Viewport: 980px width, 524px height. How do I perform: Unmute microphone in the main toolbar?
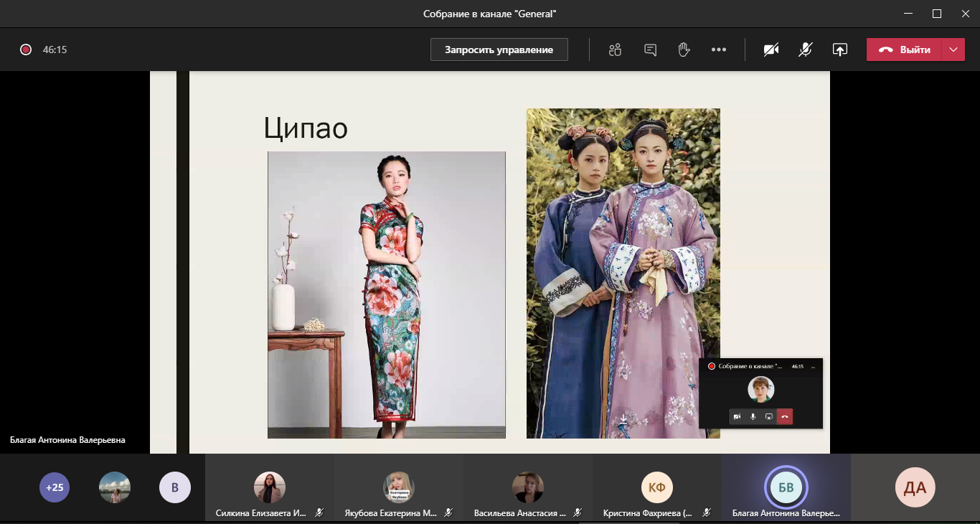pos(806,50)
